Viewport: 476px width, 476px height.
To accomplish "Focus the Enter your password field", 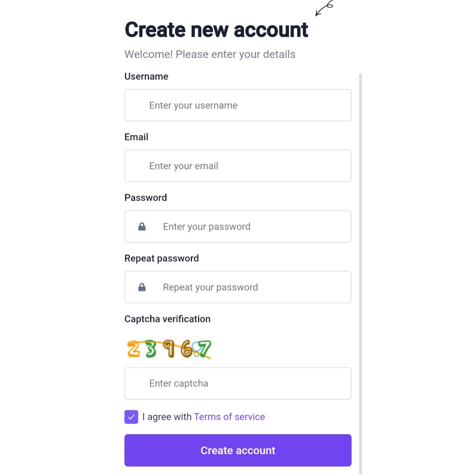I will (238, 226).
